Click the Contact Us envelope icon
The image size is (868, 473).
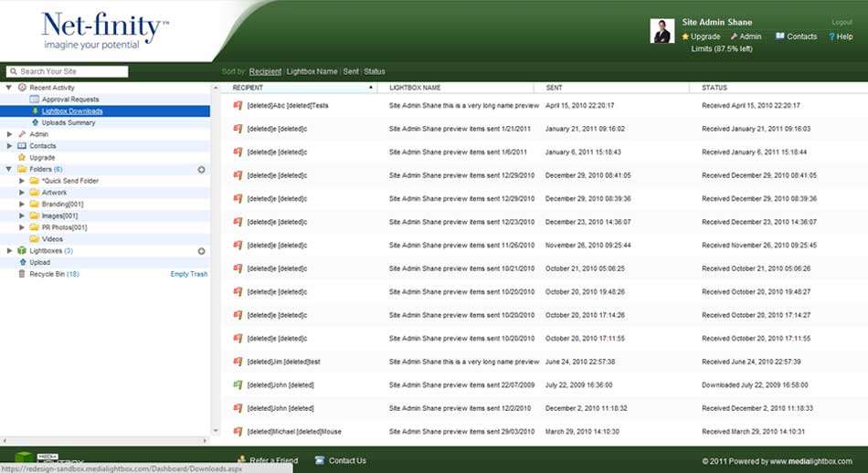click(x=320, y=460)
